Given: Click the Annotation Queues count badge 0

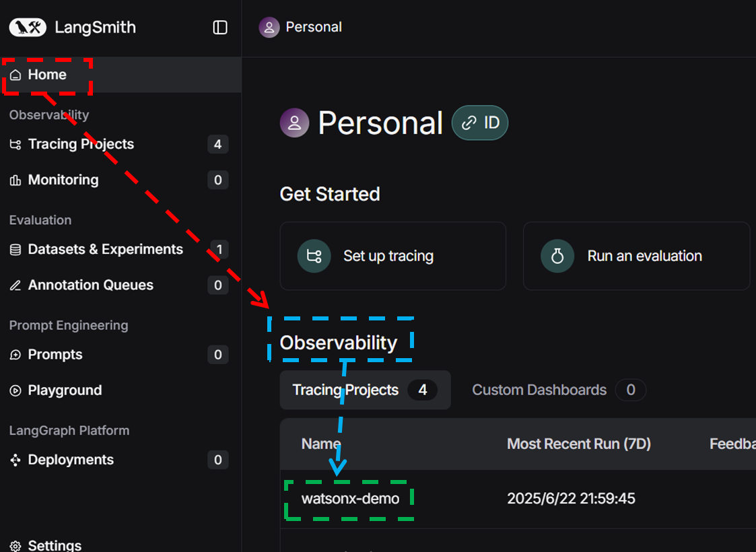Looking at the screenshot, I should tap(218, 285).
